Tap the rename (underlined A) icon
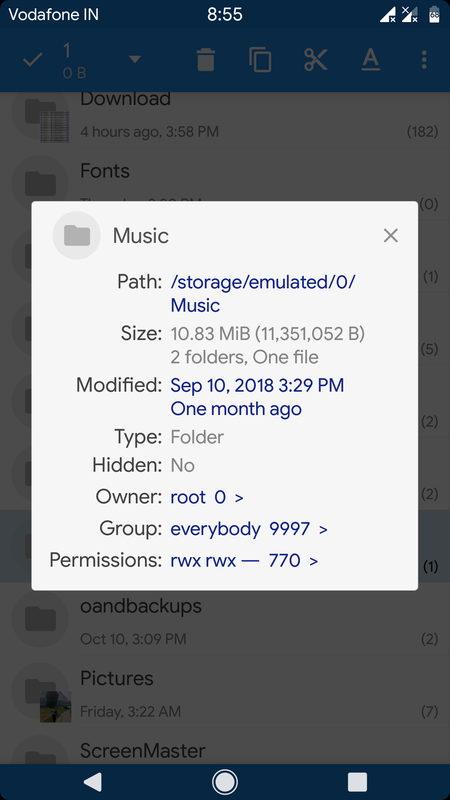 coord(371,60)
